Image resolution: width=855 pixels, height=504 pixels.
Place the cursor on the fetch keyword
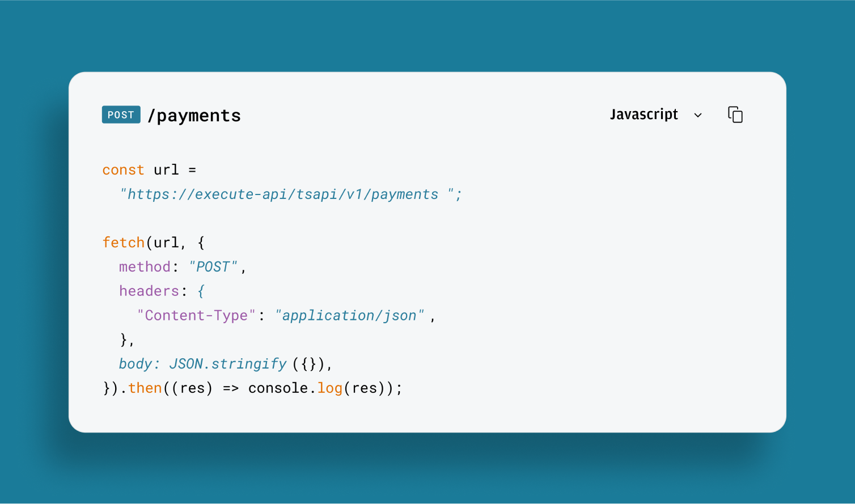pyautogui.click(x=123, y=243)
